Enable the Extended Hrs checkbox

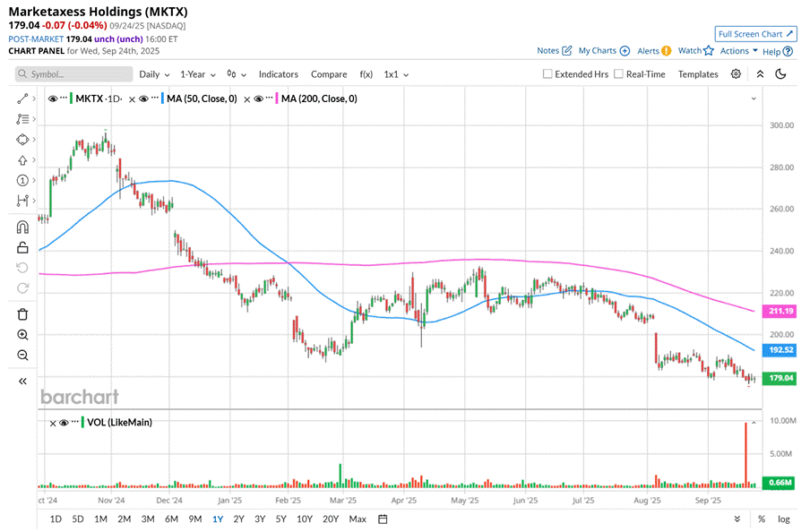547,73
